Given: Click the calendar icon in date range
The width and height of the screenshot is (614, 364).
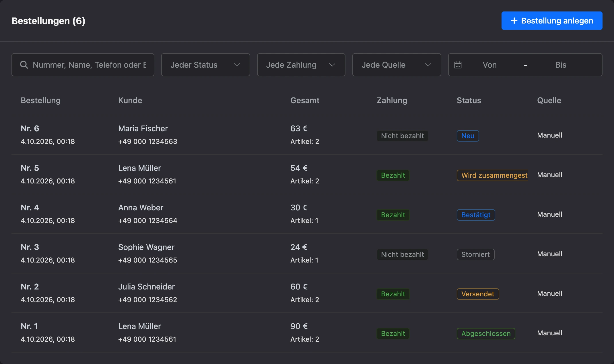Looking at the screenshot, I should pyautogui.click(x=458, y=65).
